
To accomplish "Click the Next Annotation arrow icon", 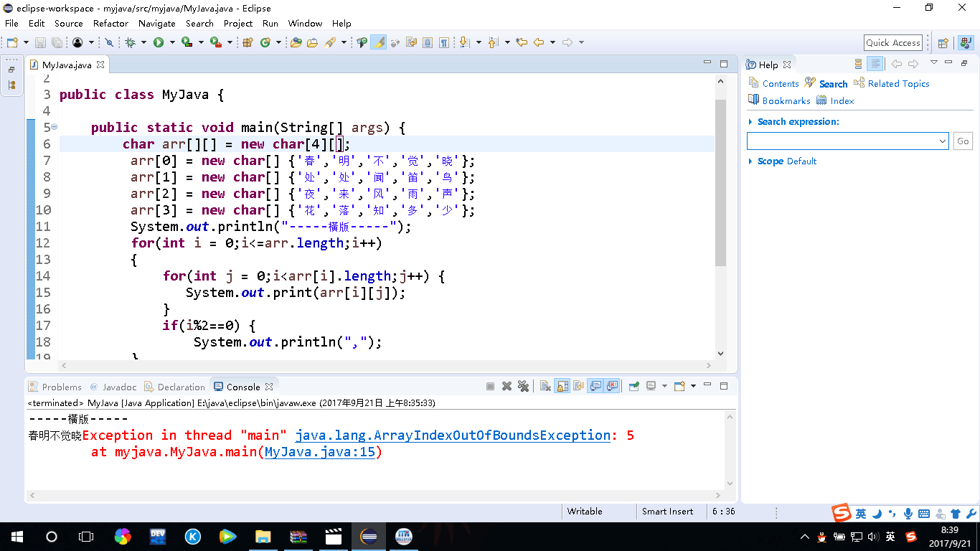I will click(463, 42).
